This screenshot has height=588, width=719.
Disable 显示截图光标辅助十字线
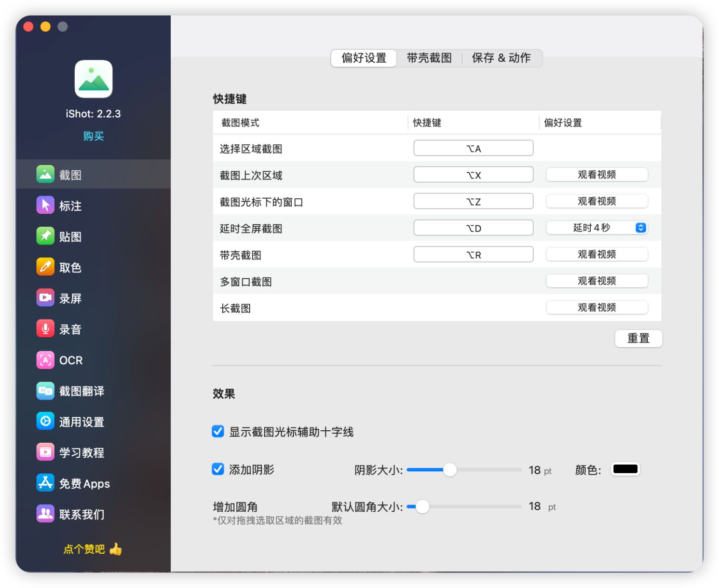point(218,431)
